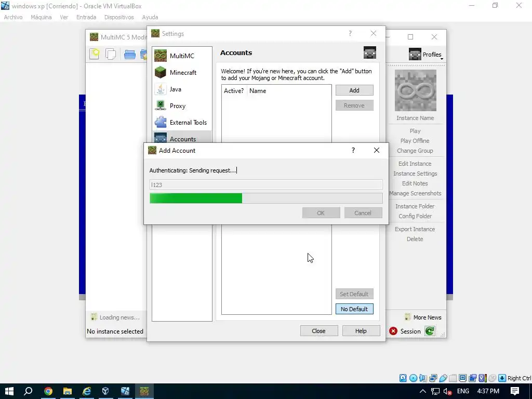
Task: Click Export Instance in the sidebar
Action: 415,229
